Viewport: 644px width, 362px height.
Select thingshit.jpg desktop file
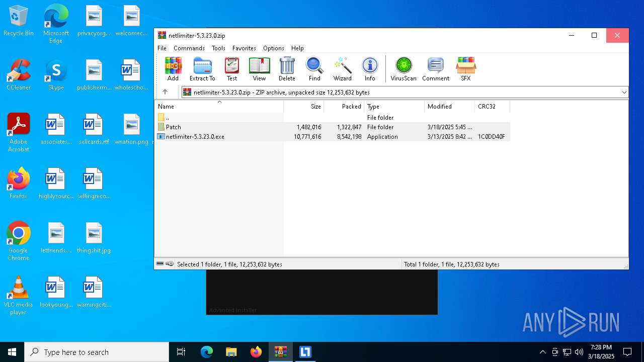[x=94, y=238]
